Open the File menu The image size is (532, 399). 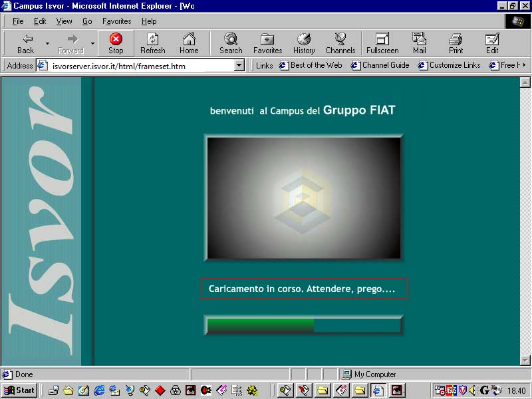pos(18,21)
